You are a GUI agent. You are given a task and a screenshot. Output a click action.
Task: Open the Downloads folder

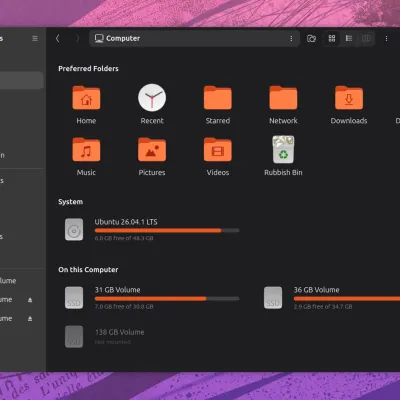pos(349,98)
